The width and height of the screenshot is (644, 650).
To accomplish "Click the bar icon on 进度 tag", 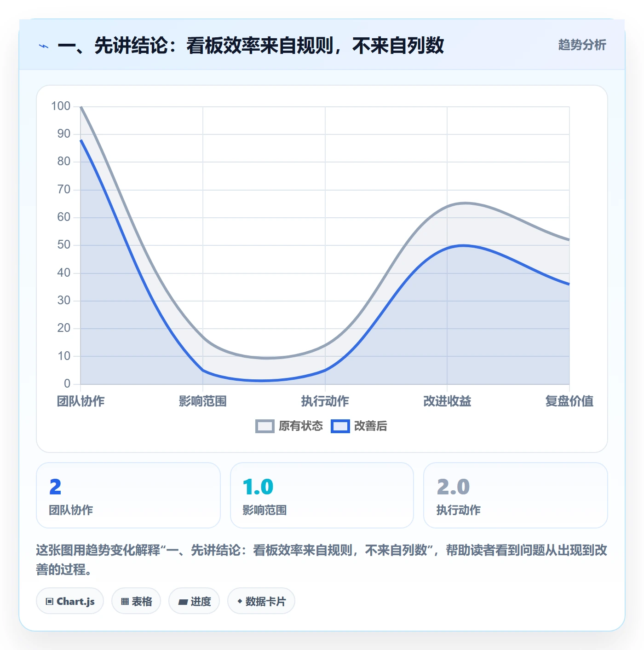I will [x=183, y=602].
